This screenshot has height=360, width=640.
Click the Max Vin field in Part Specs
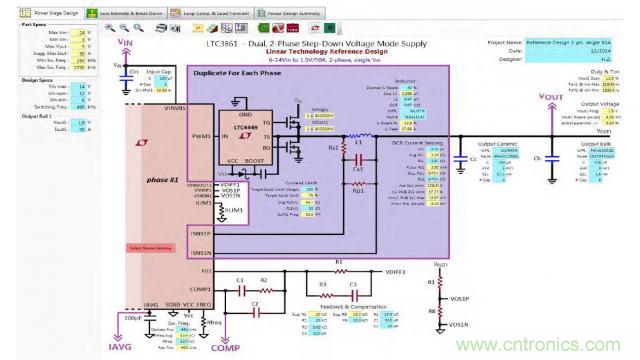click(x=78, y=33)
